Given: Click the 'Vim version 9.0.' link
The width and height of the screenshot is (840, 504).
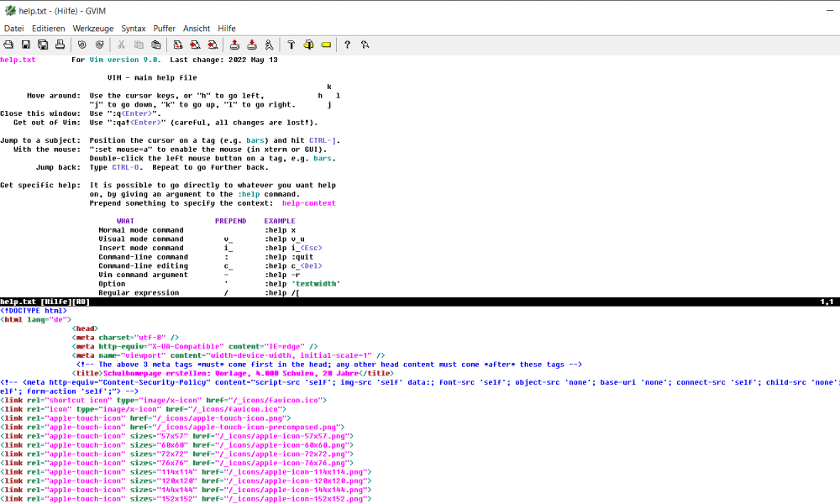Looking at the screenshot, I should pyautogui.click(x=125, y=60).
